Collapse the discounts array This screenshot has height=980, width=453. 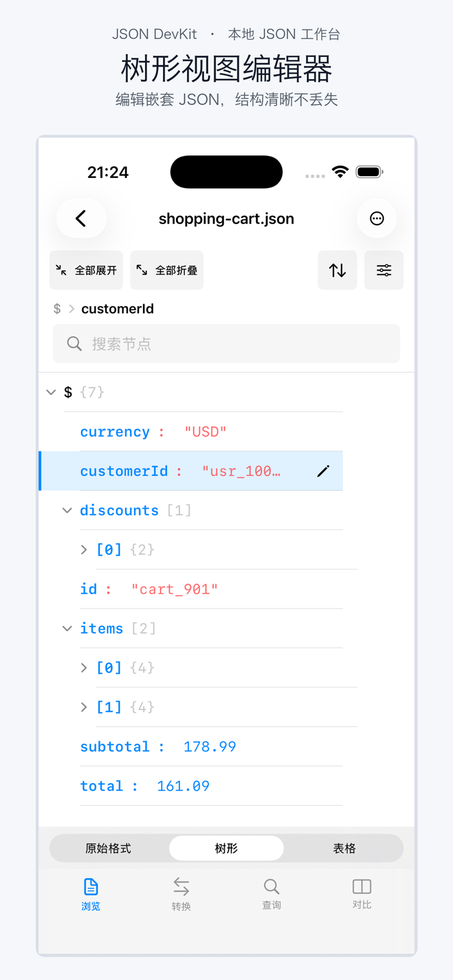(67, 511)
